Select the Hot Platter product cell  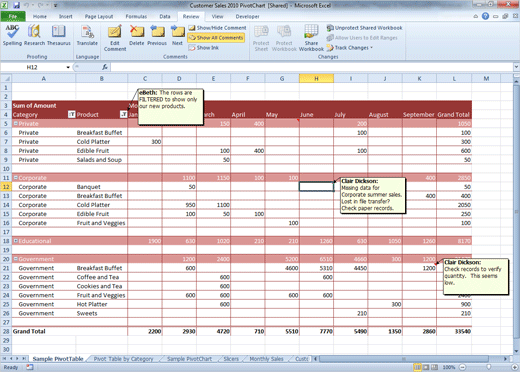tap(101, 304)
